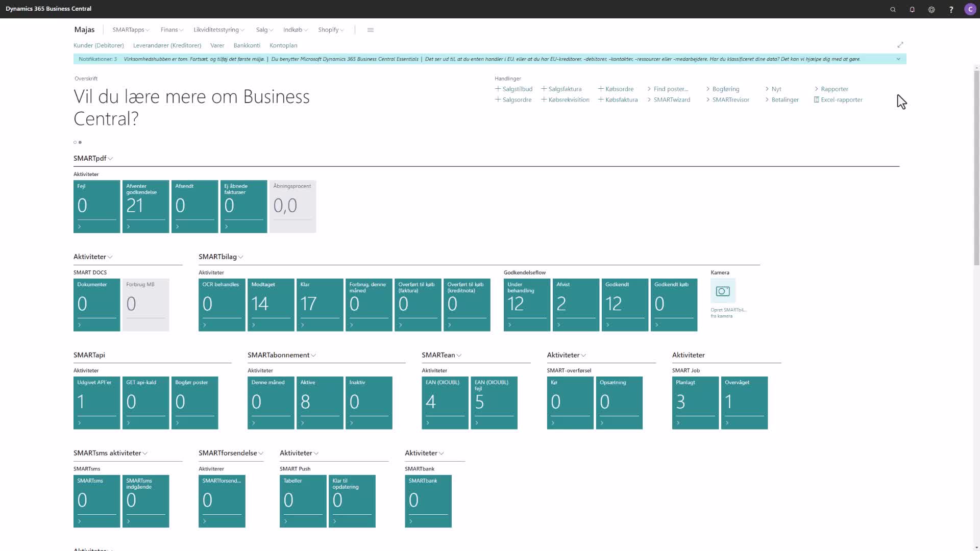The width and height of the screenshot is (980, 551).
Task: Open Betalinger action menu
Action: tap(782, 100)
